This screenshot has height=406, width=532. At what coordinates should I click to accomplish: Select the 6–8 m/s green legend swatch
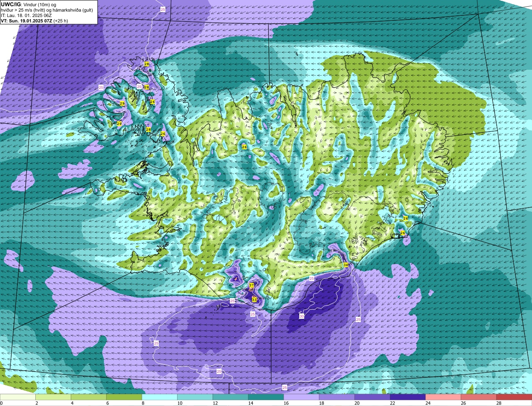(124, 397)
